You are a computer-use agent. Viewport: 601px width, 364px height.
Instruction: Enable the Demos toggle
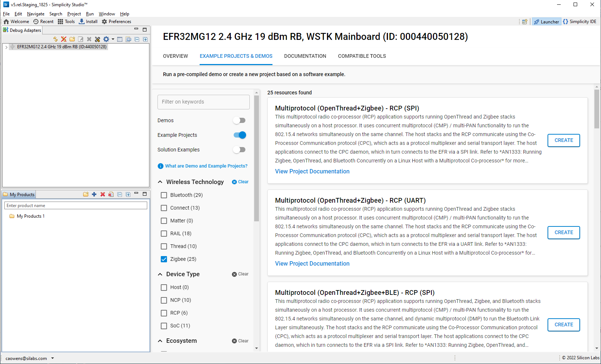coord(239,120)
